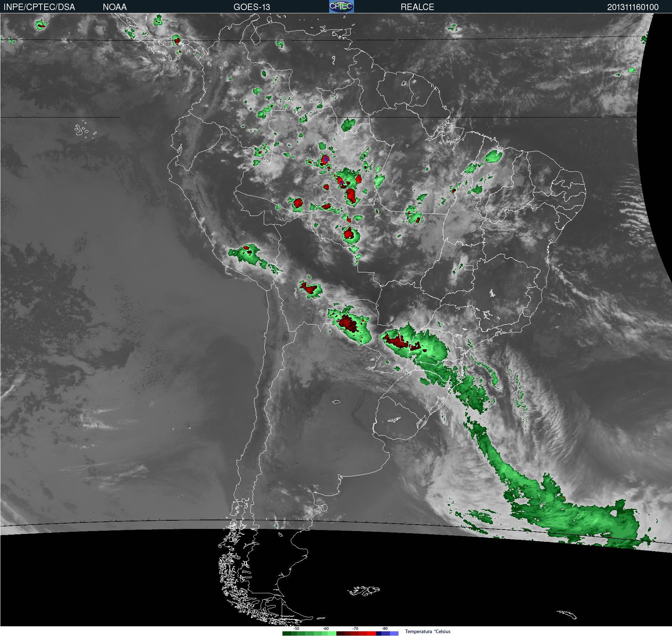Click the REALCE header label
This screenshot has width=672, height=636.
click(417, 7)
